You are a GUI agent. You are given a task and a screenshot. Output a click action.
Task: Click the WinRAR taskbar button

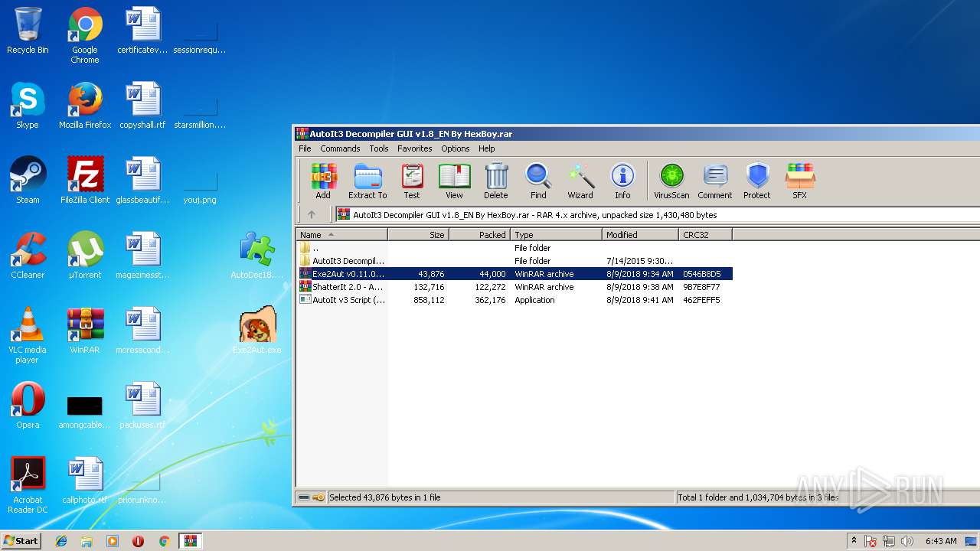(x=190, y=541)
